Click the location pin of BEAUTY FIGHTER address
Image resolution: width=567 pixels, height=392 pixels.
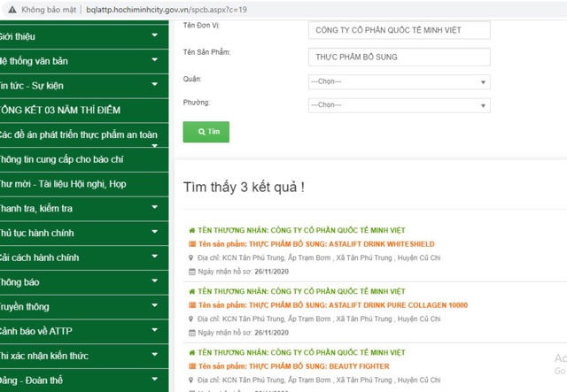191,380
